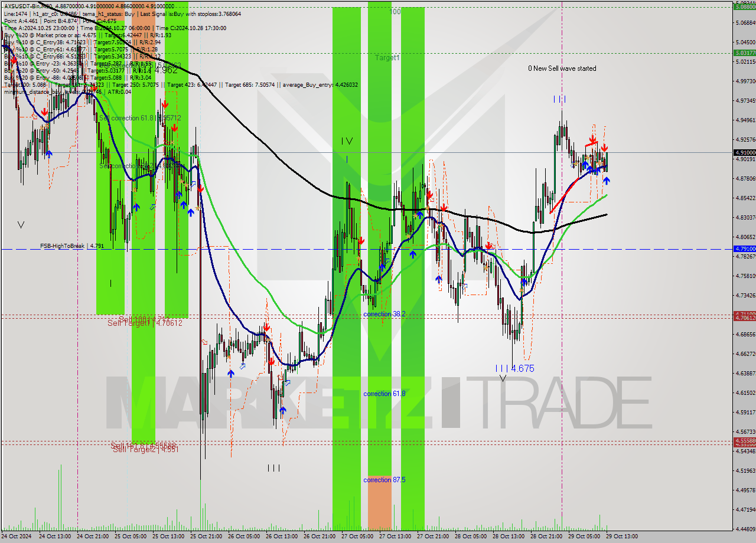Click the 'Point A:4.461' text

click(22, 21)
